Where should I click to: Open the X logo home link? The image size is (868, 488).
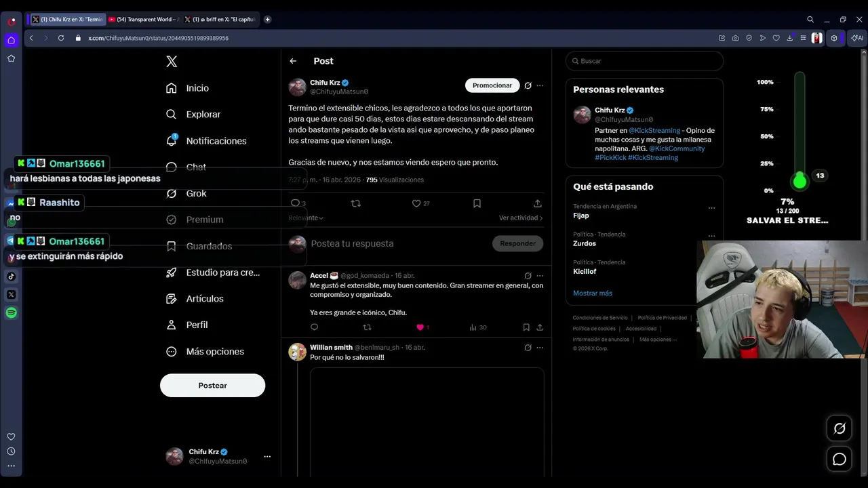point(172,62)
